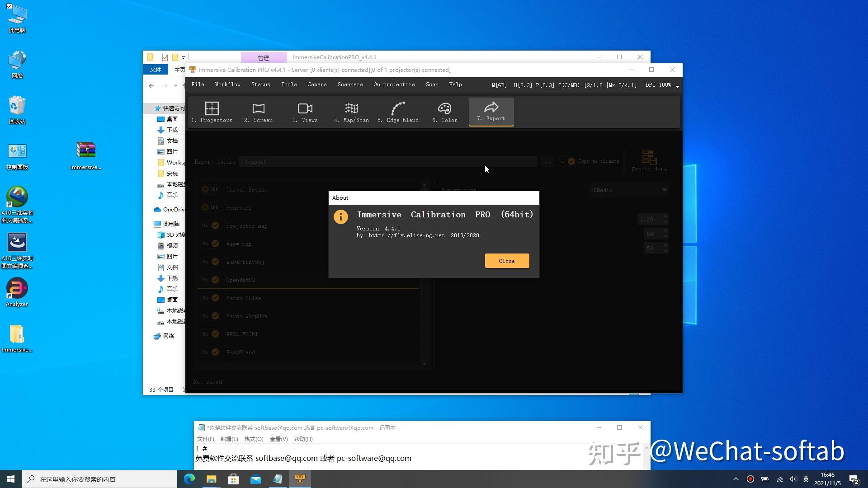Click the export list scrollbar
Screen dimensions: 868x488
424,274
